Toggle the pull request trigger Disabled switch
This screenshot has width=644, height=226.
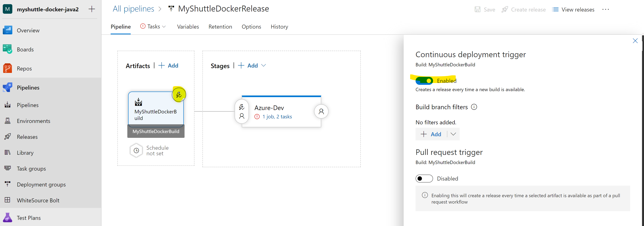(424, 179)
